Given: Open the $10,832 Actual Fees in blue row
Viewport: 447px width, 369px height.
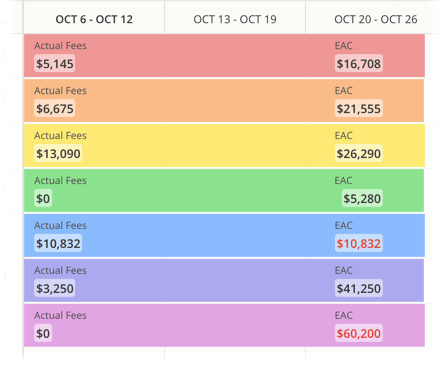Looking at the screenshot, I should tap(58, 244).
